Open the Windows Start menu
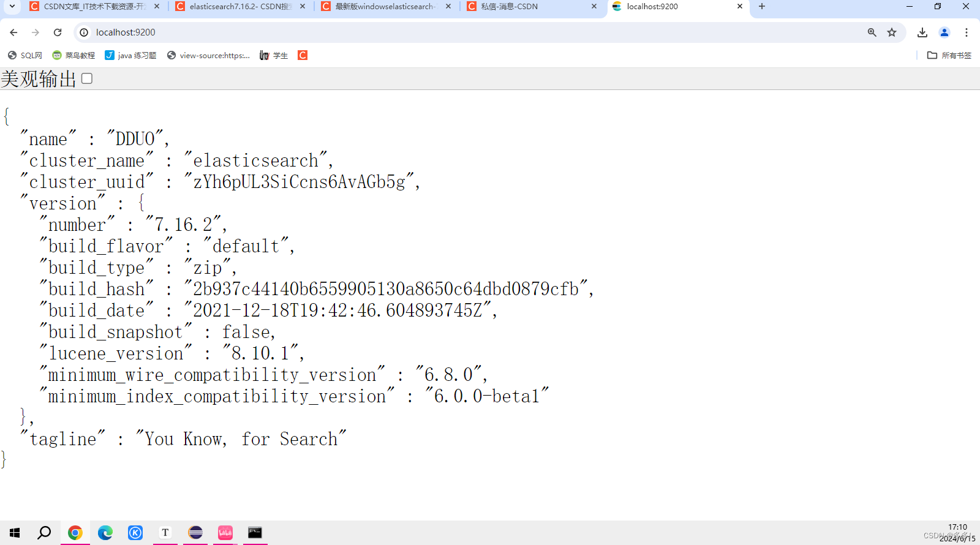The image size is (980, 545). tap(15, 533)
